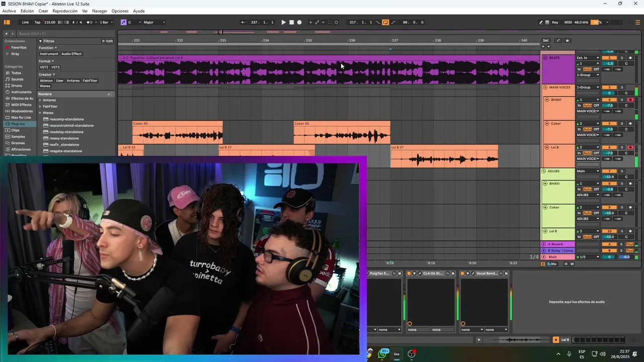Image resolution: width=644 pixels, height=362 pixels.
Task: Select reacomp-standalone plugin
Action: point(66,119)
